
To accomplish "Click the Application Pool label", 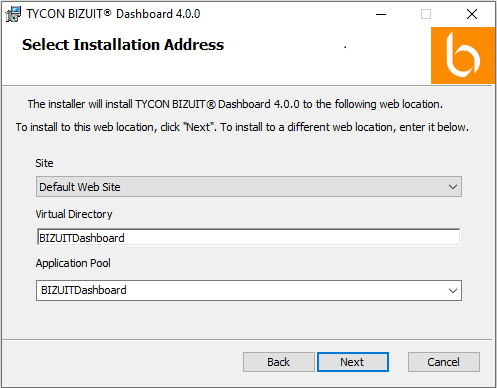I will point(73,263).
